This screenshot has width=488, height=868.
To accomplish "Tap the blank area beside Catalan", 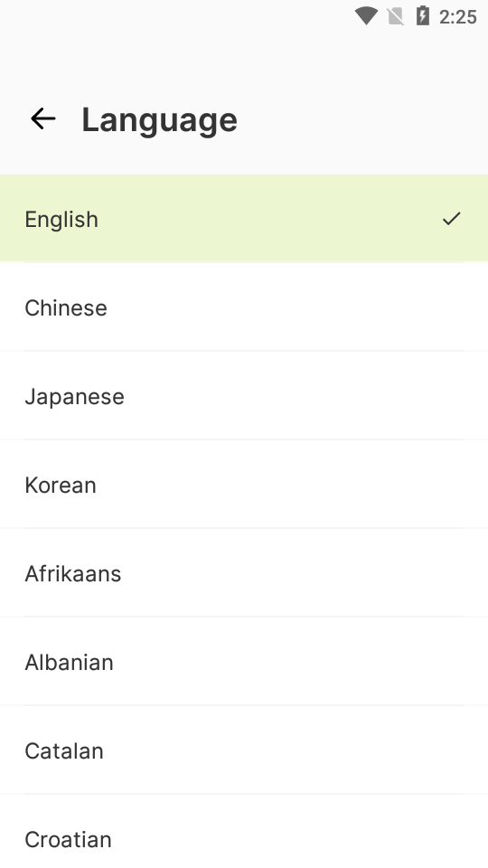I will (x=296, y=750).
